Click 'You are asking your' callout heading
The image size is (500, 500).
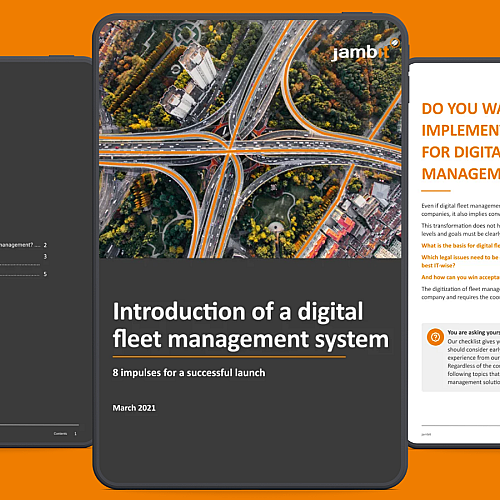[x=474, y=332]
